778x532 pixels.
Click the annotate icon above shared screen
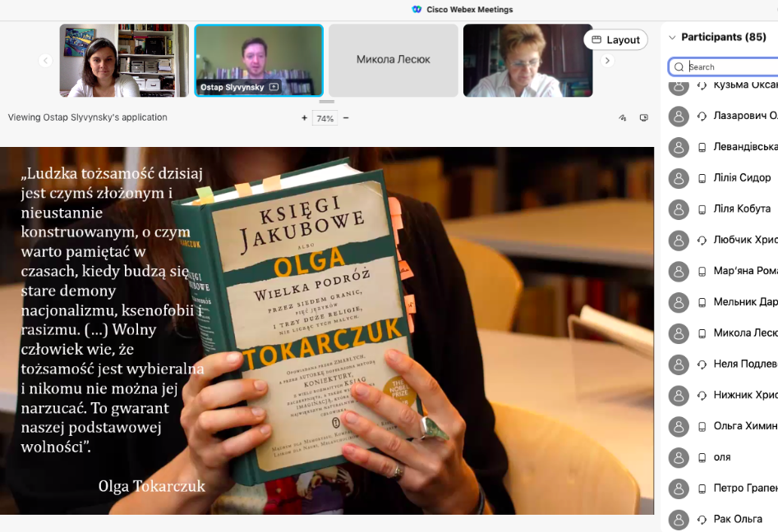623,118
